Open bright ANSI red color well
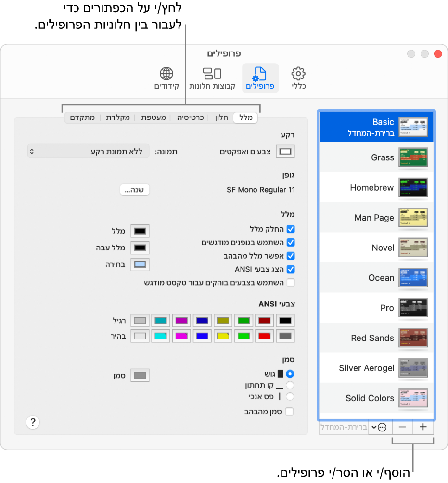The image size is (448, 483). (x=265, y=336)
